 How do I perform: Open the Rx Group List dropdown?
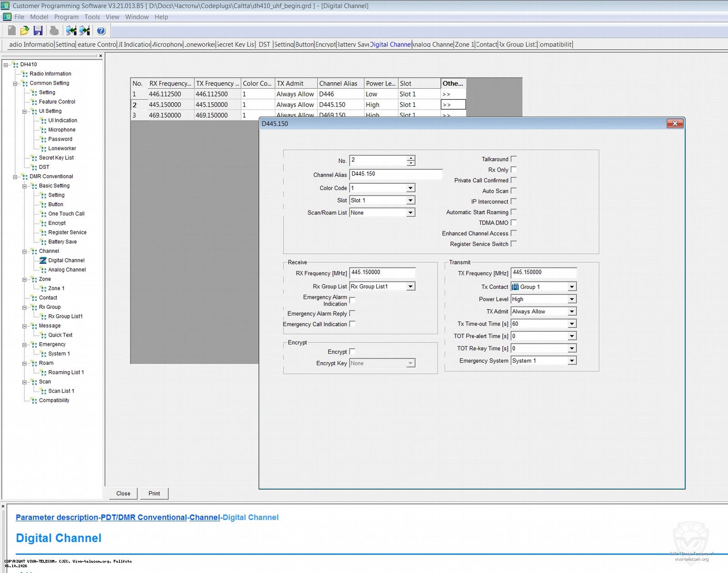click(410, 286)
